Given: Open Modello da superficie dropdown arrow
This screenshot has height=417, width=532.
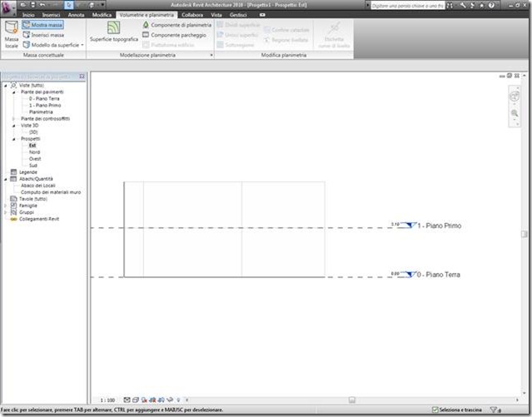Looking at the screenshot, I should tap(82, 45).
